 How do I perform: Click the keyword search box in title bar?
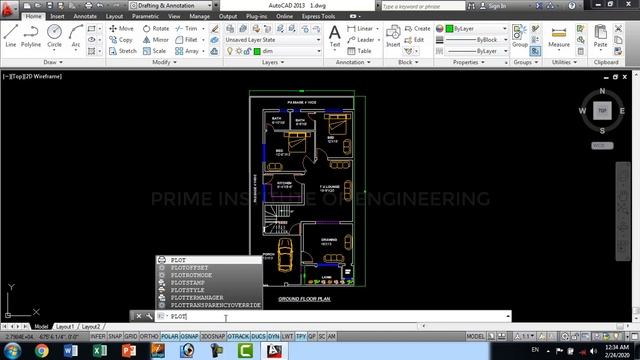(x=423, y=6)
